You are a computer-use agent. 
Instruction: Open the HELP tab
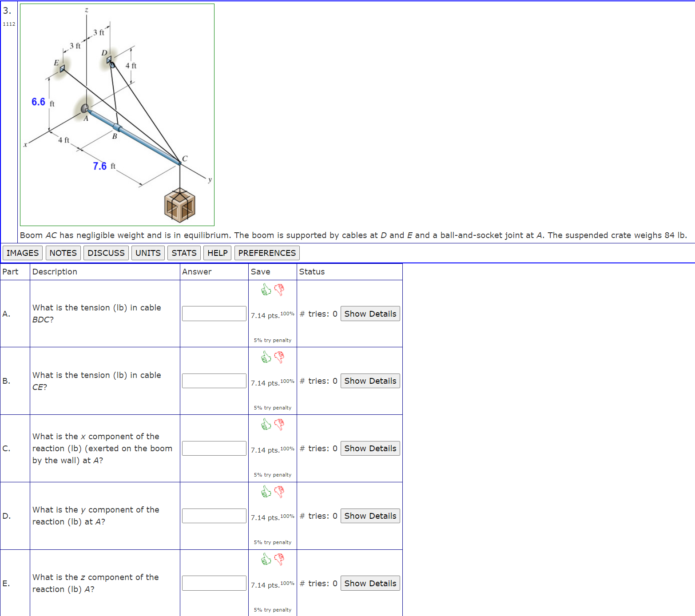click(x=218, y=253)
